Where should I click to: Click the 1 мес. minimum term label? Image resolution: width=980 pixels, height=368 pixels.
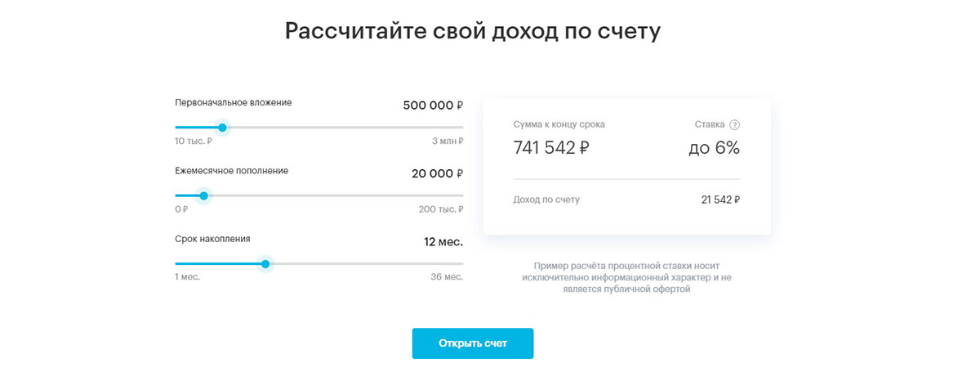[187, 276]
